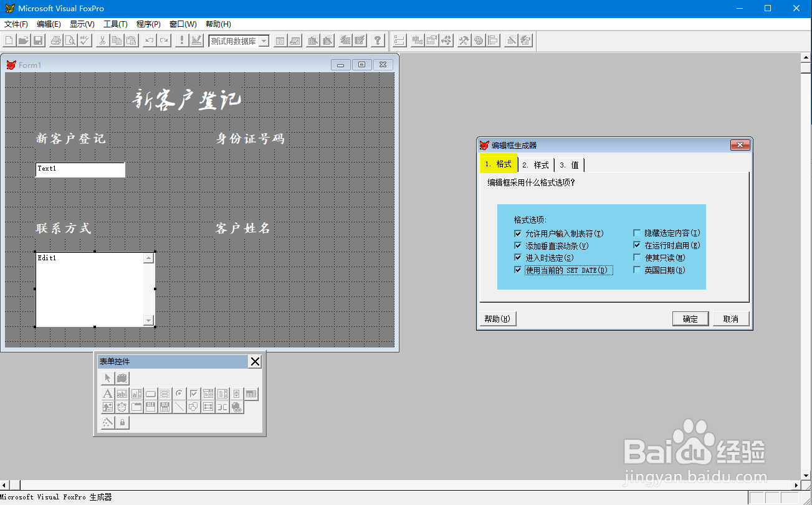
Task: Click Edit1 scrollbar up arrow
Action: 149,258
